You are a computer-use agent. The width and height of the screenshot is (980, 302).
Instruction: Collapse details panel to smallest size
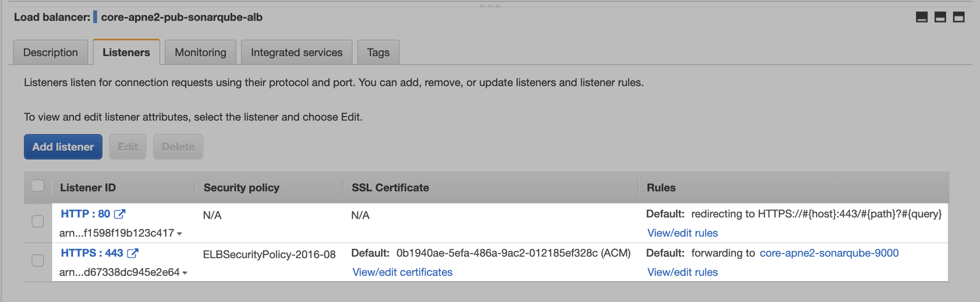(x=922, y=17)
